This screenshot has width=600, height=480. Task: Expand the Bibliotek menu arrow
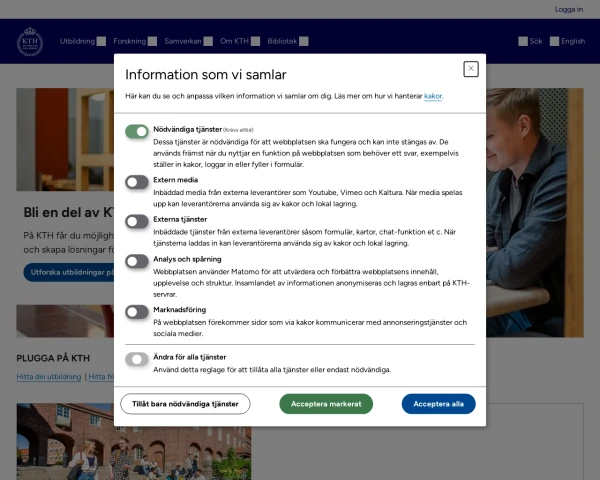(x=304, y=41)
